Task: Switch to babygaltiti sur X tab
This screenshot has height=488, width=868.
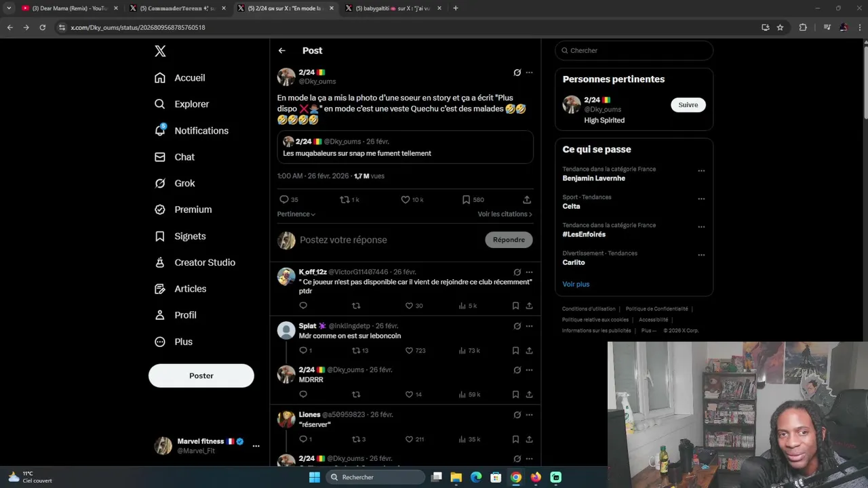Action: 393,8
